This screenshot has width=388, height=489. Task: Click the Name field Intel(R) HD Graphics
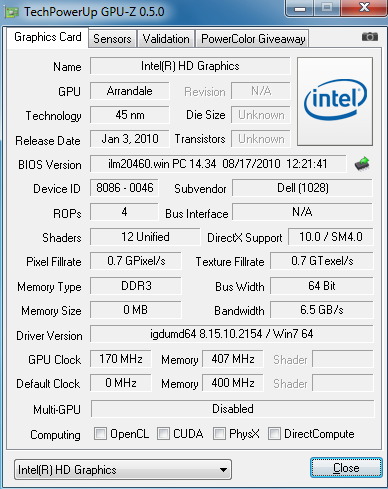[190, 66]
